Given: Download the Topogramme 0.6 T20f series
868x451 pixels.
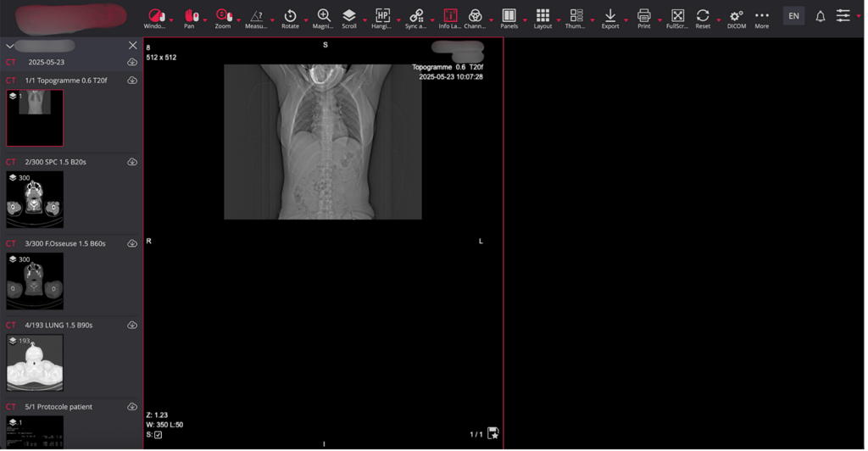Looking at the screenshot, I should (x=132, y=81).
